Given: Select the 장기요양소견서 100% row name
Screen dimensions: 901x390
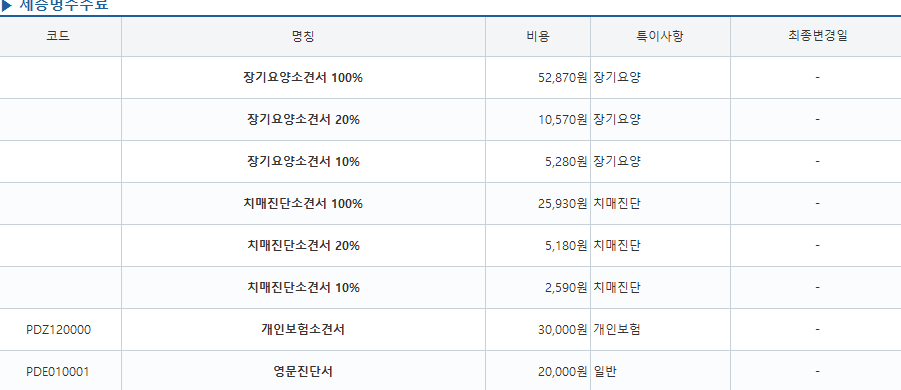Looking at the screenshot, I should [x=303, y=78].
